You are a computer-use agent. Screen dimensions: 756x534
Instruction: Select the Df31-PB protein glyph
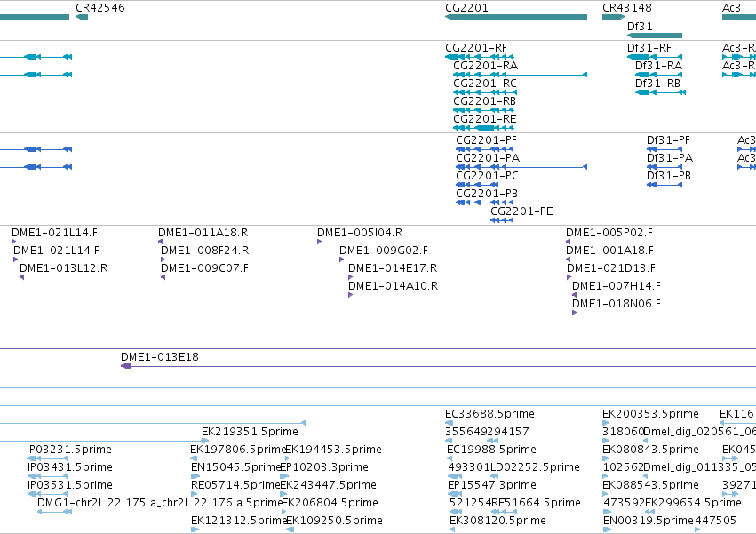[x=664, y=185]
